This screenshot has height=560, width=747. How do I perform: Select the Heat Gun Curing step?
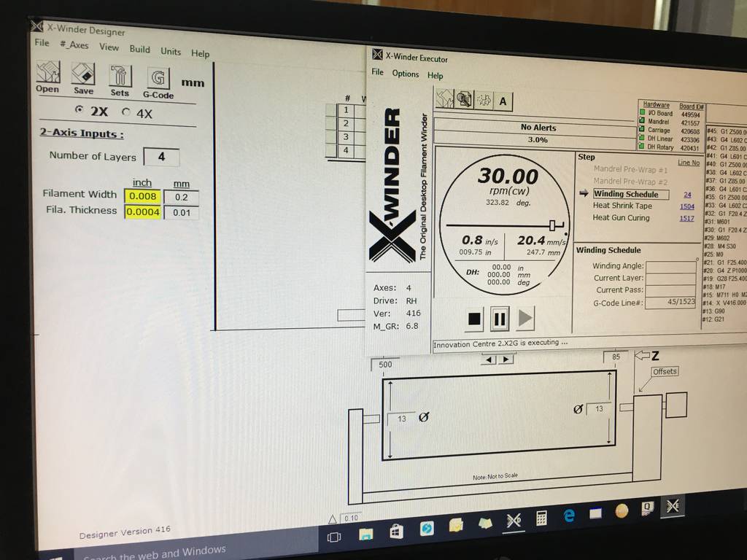(x=621, y=217)
